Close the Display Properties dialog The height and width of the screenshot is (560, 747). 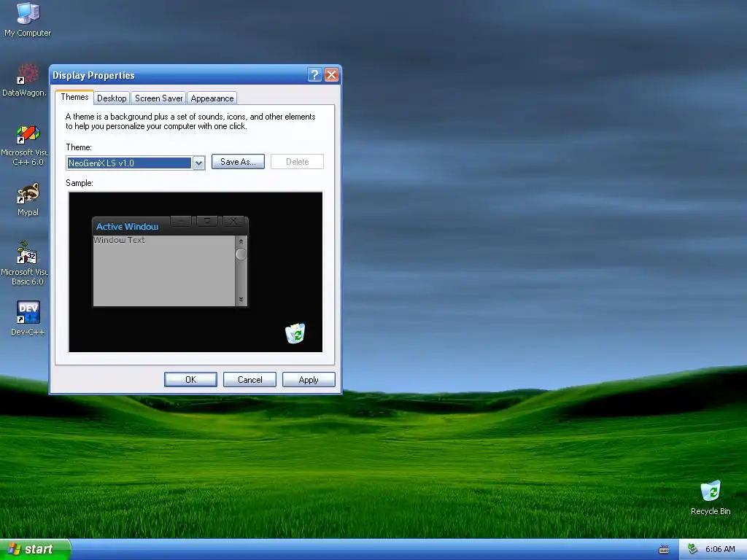(x=332, y=75)
